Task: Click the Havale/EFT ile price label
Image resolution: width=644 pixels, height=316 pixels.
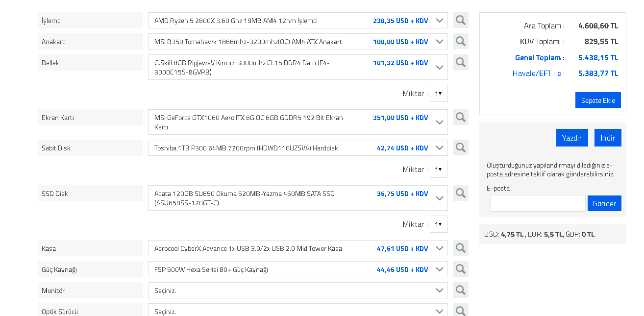Action: tap(539, 73)
